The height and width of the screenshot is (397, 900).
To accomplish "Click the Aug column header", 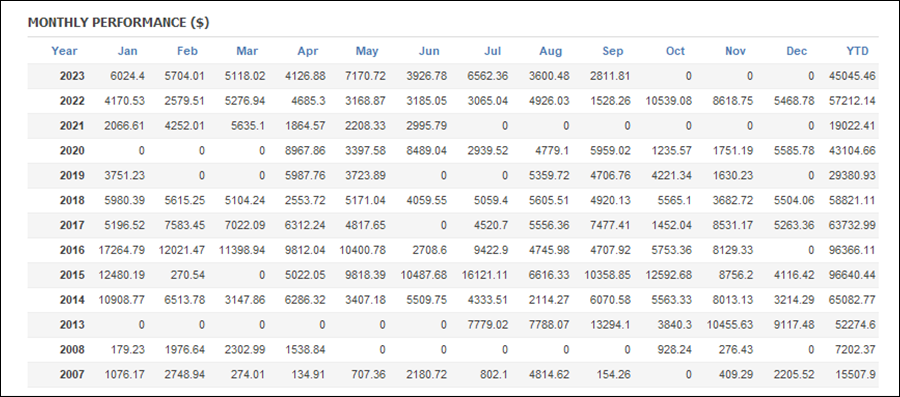I will pos(550,51).
